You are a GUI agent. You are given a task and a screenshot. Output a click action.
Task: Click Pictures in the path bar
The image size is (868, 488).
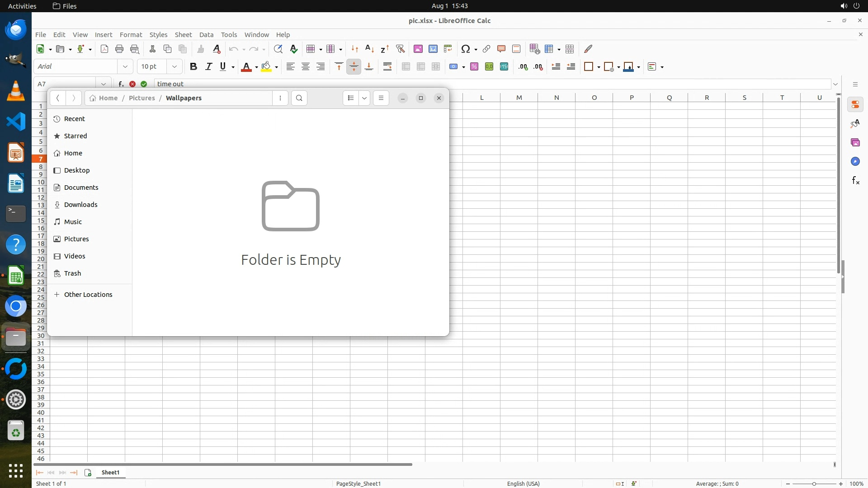tap(142, 98)
